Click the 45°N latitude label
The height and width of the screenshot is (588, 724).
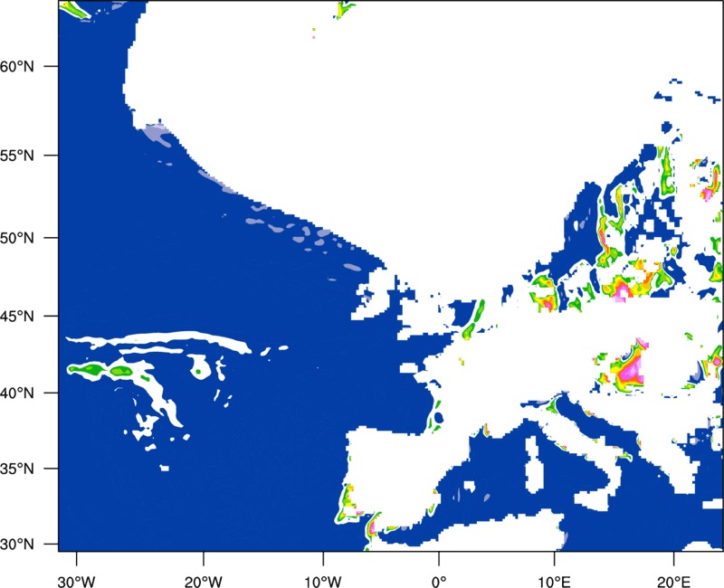click(17, 316)
